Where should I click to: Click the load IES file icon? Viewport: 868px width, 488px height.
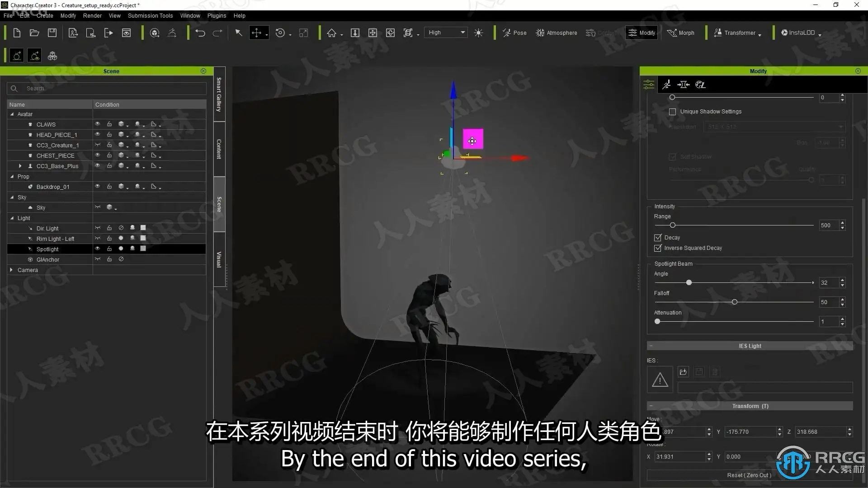tap(683, 372)
